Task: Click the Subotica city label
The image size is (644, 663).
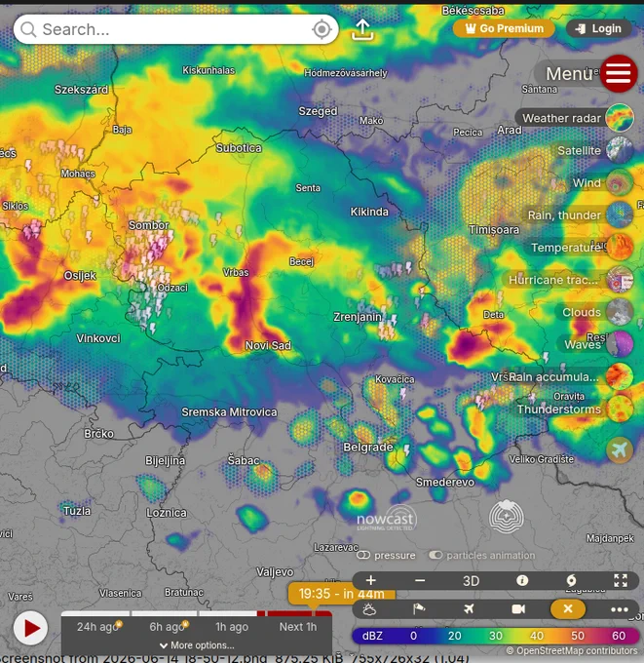Action: pyautogui.click(x=239, y=148)
